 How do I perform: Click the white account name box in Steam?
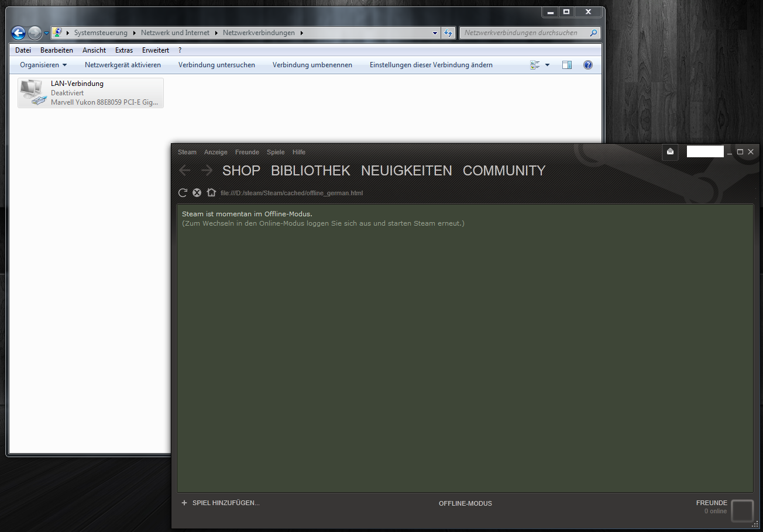[x=705, y=152]
